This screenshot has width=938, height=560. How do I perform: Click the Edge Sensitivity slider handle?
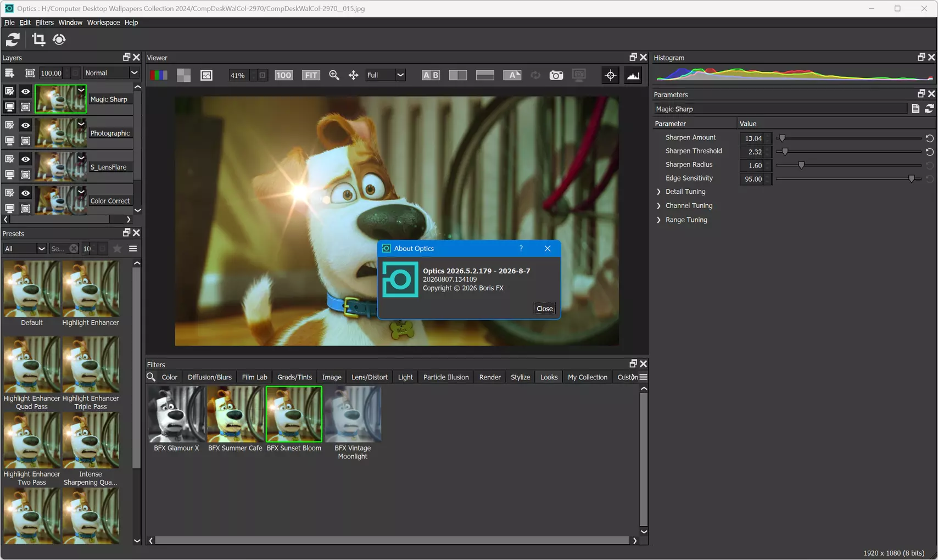pyautogui.click(x=912, y=179)
